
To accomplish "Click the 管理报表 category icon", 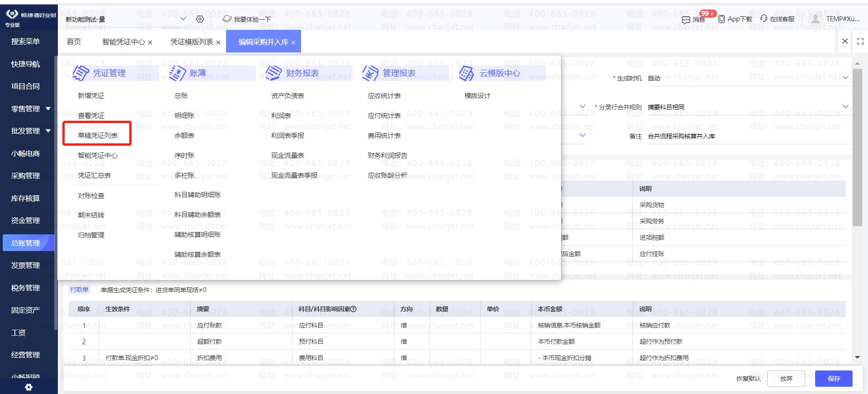I will point(370,73).
